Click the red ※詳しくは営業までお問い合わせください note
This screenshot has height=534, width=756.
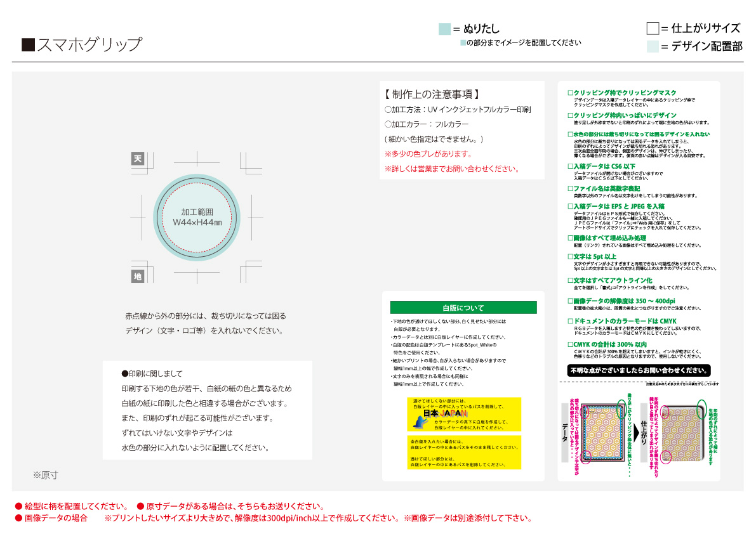click(452, 169)
